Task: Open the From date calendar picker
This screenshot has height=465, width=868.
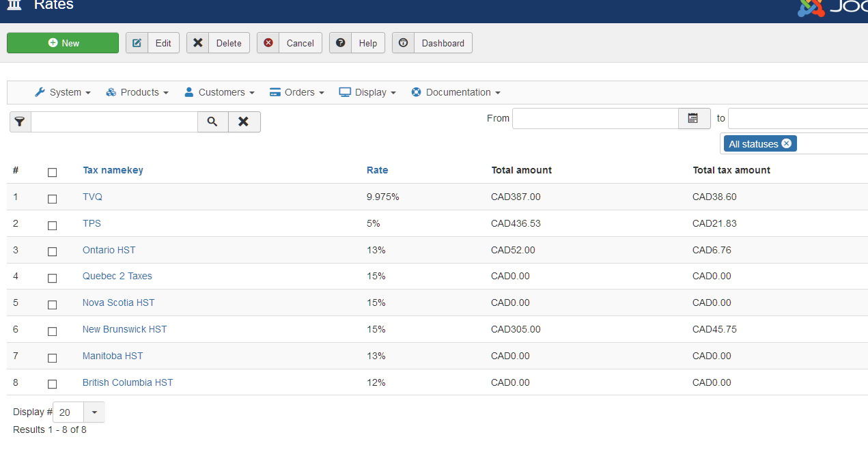Action: click(694, 118)
